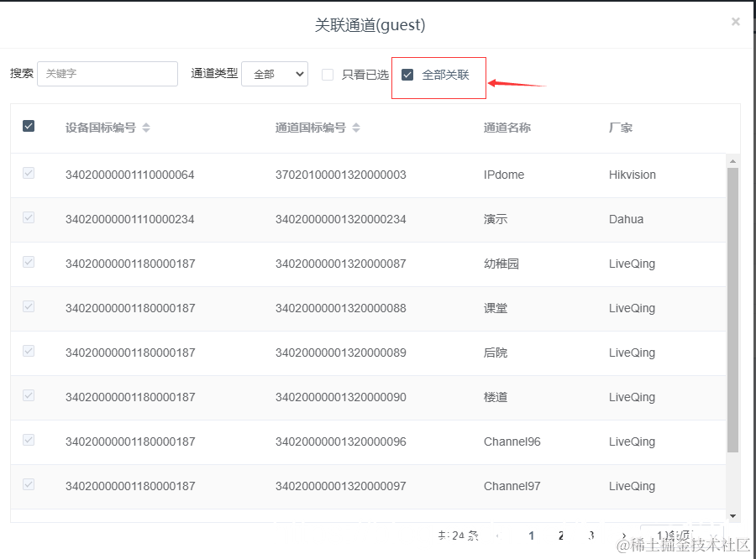
Task: Uncheck the 全部关联 checkbox
Action: [407, 75]
